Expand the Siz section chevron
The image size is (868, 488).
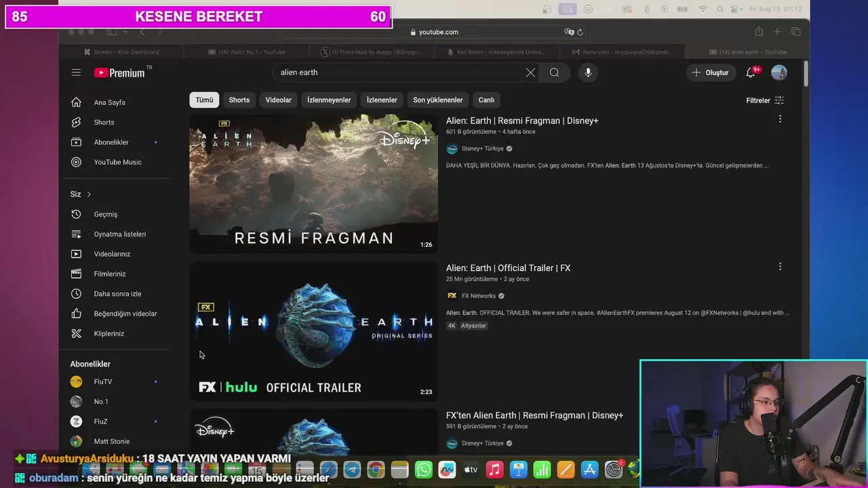[x=89, y=195]
